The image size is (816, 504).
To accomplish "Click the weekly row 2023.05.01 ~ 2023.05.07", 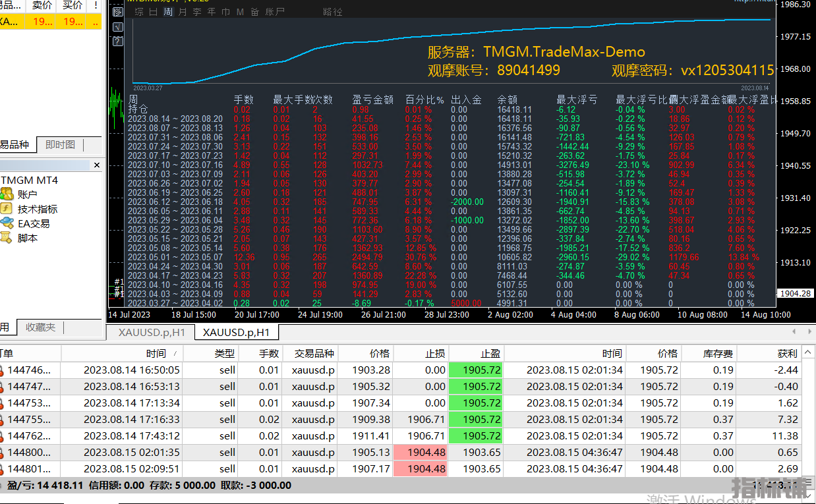I will (x=175, y=258).
